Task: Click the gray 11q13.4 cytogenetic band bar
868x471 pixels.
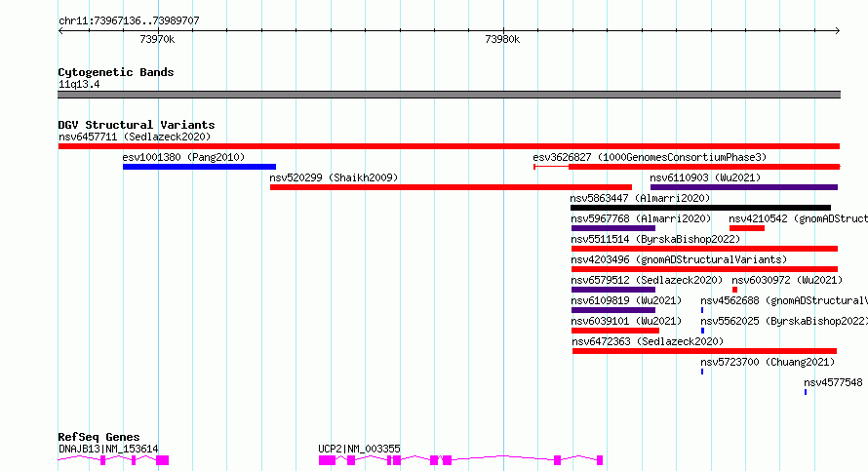Action: tap(449, 95)
